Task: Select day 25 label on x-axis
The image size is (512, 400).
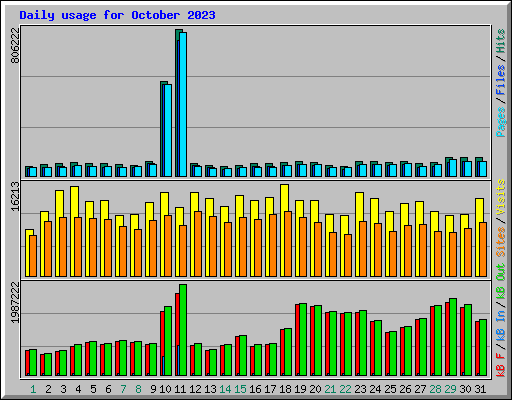Action: (390, 389)
